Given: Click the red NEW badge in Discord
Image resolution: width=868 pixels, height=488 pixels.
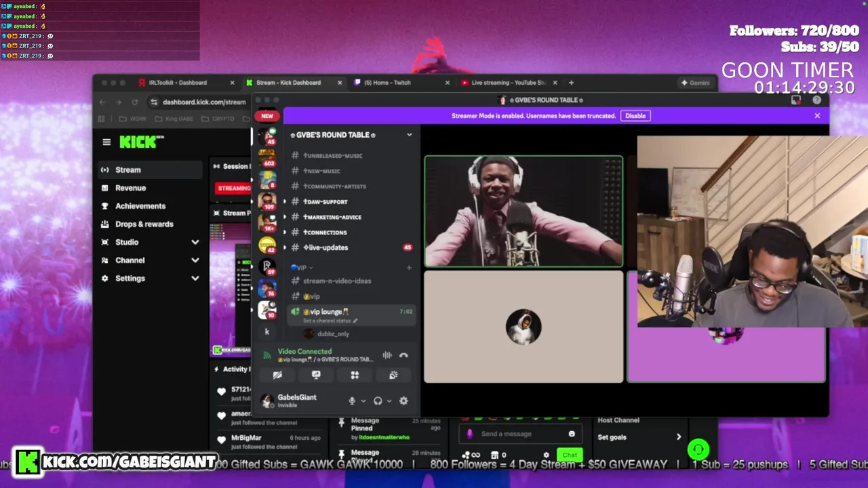Looking at the screenshot, I should pos(267,116).
